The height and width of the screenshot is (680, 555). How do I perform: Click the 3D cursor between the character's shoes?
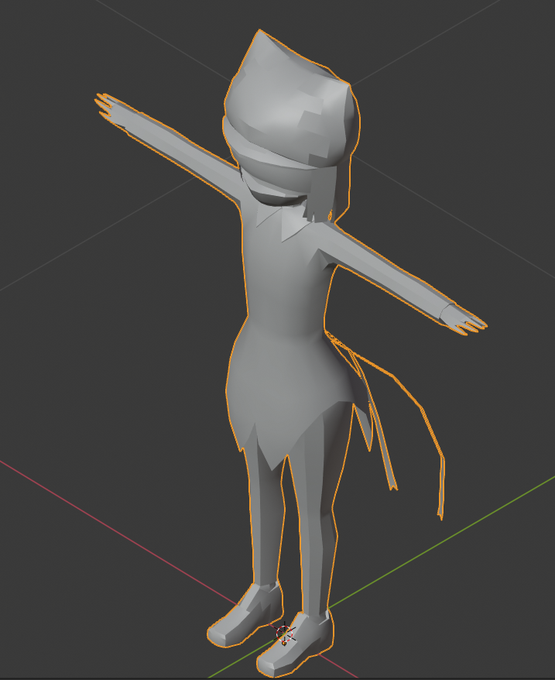285,634
